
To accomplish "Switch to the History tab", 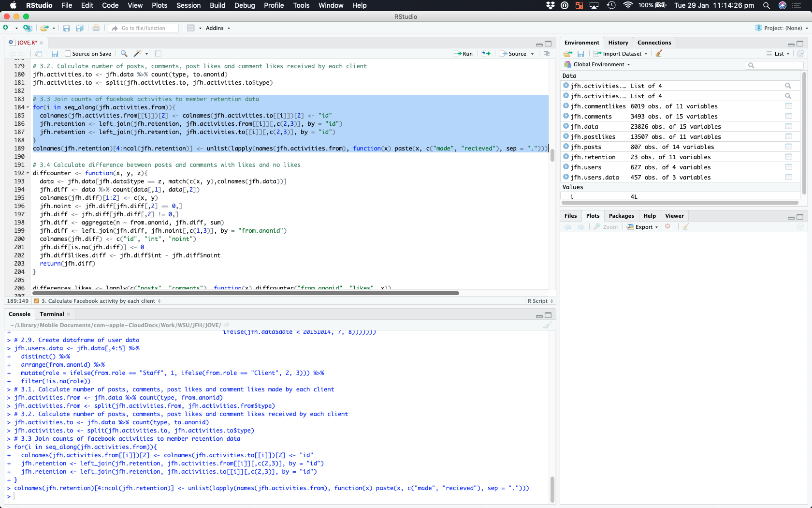I will point(618,43).
